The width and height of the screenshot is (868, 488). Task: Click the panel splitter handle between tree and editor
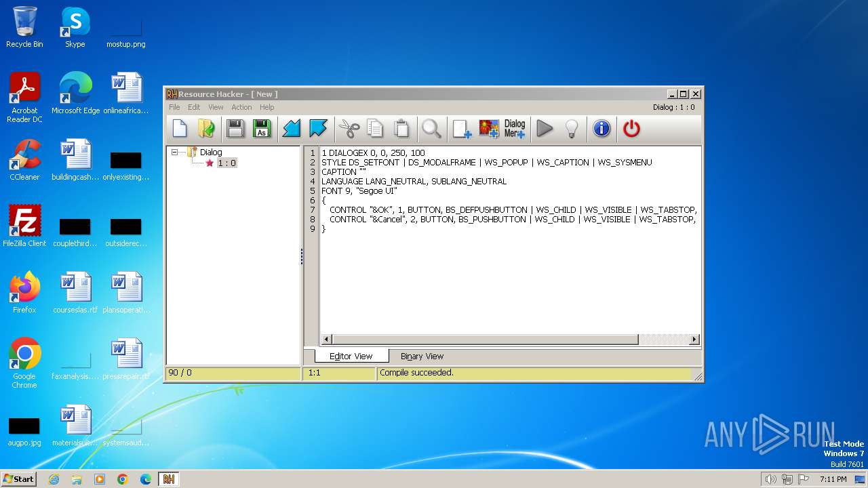pyautogui.click(x=302, y=256)
